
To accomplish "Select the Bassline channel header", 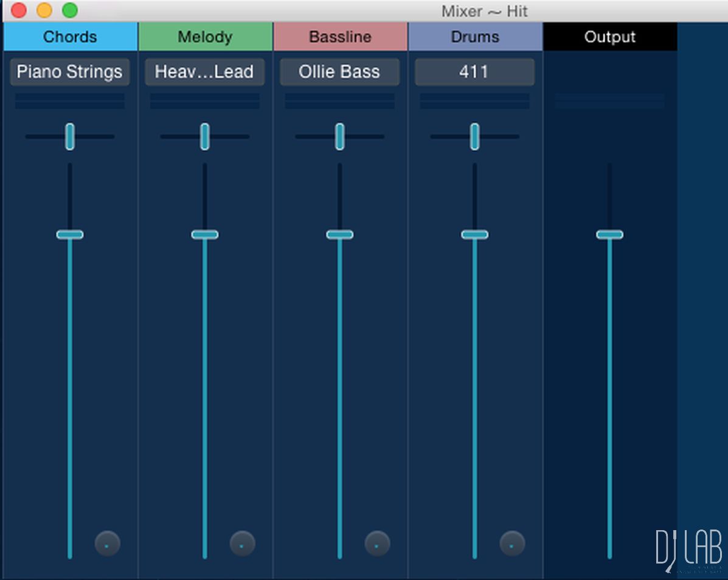I will pyautogui.click(x=340, y=37).
